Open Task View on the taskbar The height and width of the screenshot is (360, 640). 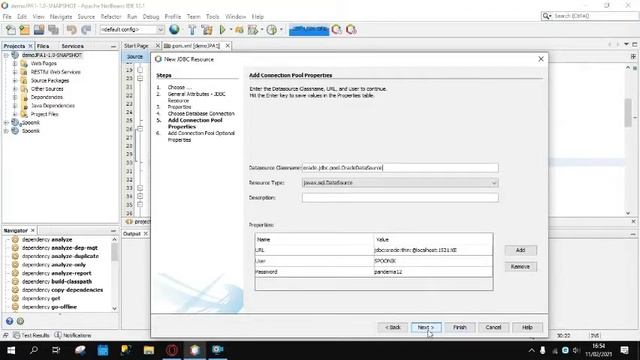pyautogui.click(x=56, y=350)
